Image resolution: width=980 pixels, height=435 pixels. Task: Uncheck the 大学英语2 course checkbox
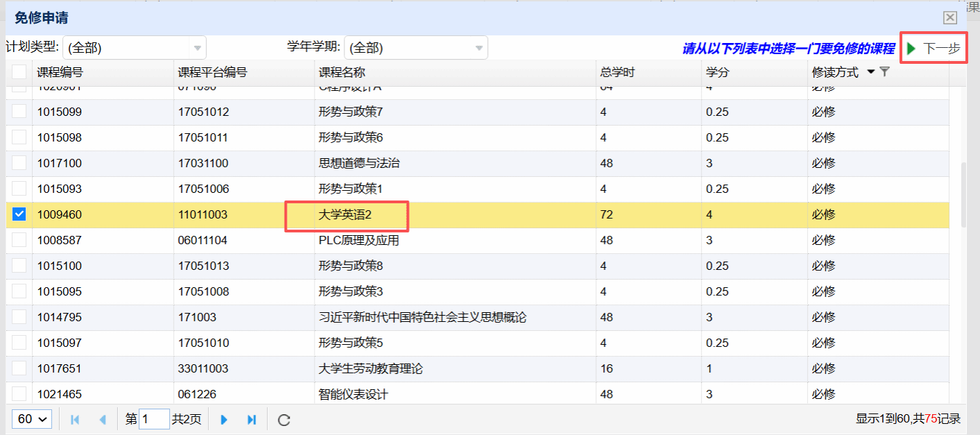click(19, 214)
